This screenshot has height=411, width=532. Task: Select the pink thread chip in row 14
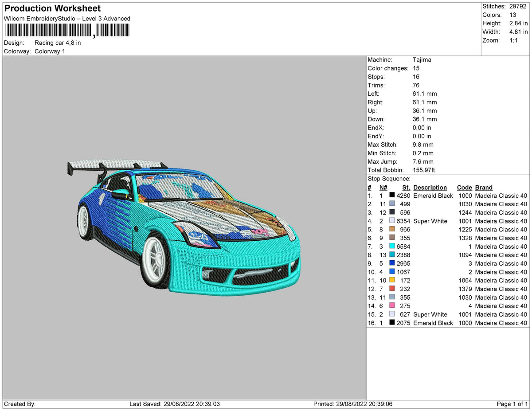392,305
